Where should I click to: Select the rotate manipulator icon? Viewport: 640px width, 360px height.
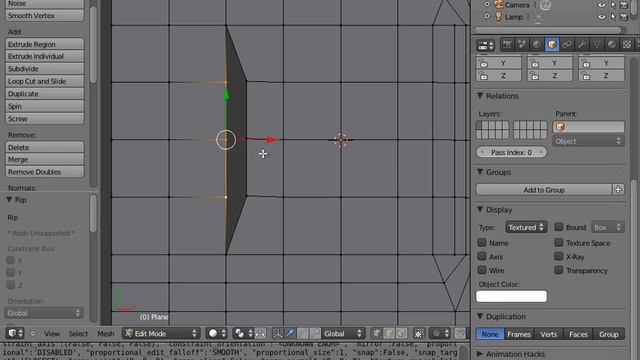coord(302,333)
